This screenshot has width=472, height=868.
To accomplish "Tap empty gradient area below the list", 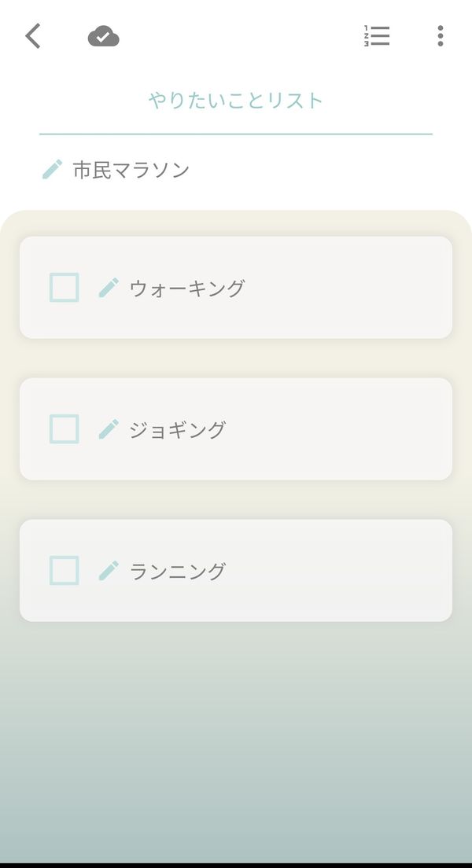I will pyautogui.click(x=236, y=741).
